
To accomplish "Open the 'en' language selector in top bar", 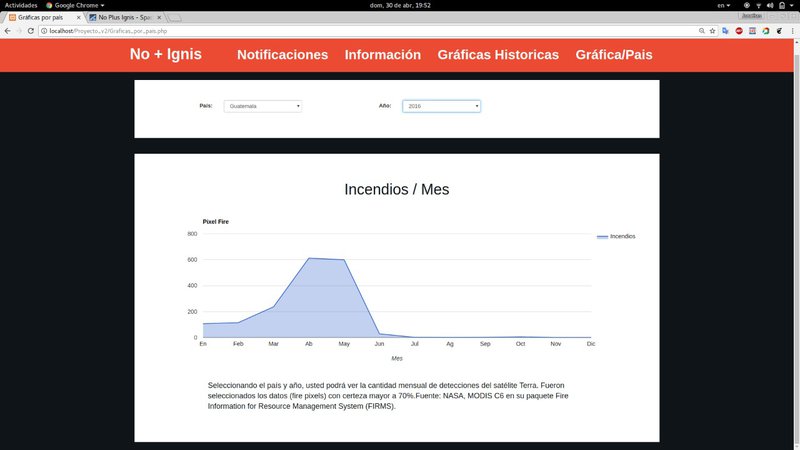I will pos(723,5).
